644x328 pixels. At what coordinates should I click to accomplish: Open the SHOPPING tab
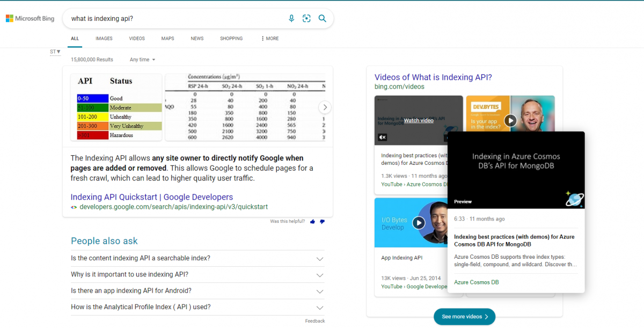[x=231, y=39]
